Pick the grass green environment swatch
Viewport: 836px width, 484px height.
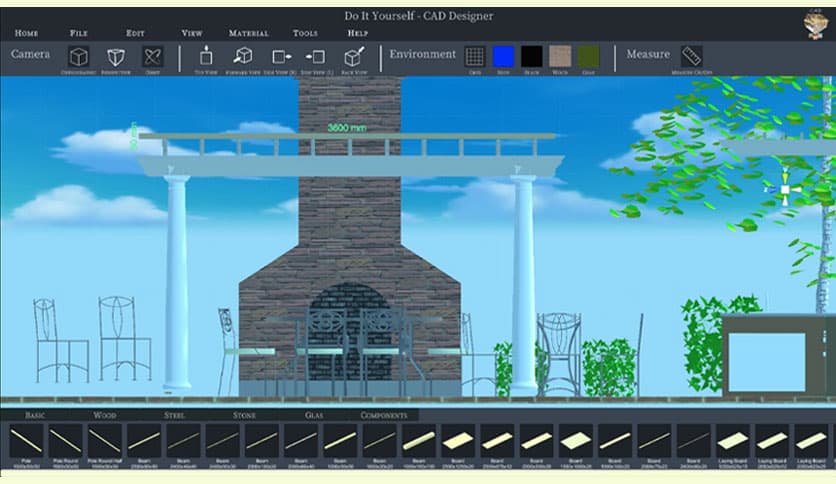click(588, 56)
